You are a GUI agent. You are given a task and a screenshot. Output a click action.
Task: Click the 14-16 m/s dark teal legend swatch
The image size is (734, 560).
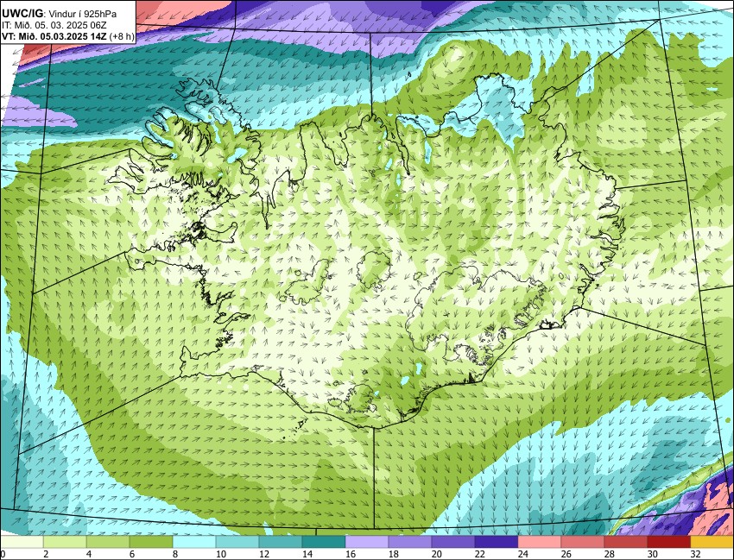click(324, 542)
